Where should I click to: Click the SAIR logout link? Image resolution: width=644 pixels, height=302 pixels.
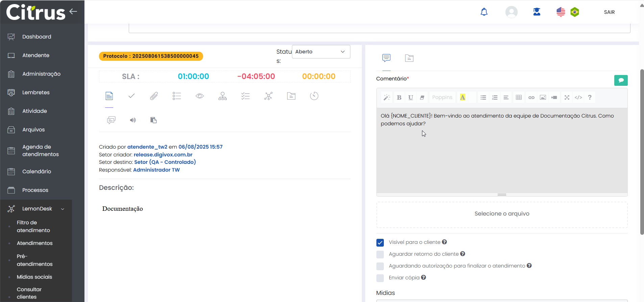(x=609, y=12)
